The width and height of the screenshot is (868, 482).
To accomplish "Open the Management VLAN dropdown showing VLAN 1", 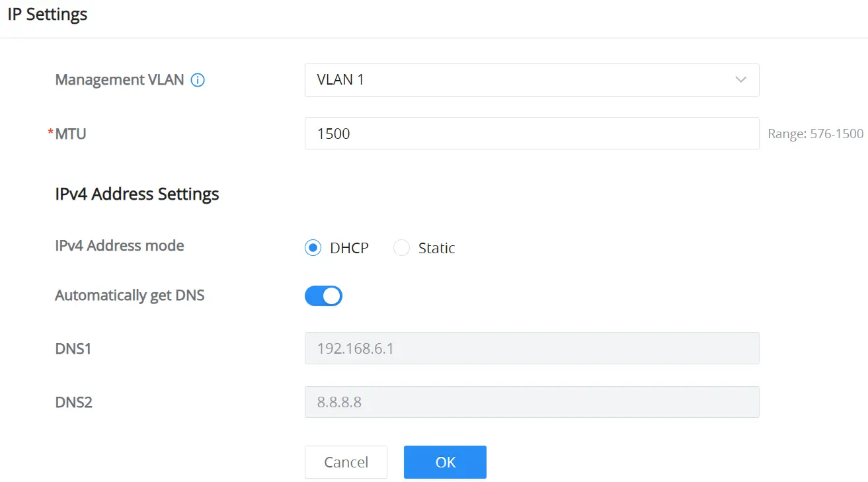I will pos(532,80).
